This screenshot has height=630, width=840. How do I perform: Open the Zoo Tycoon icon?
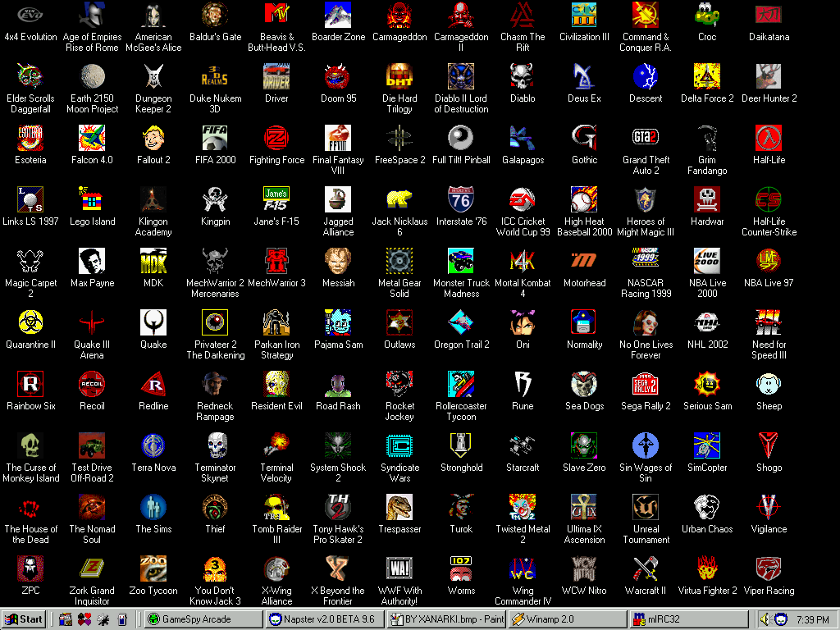pyautogui.click(x=153, y=569)
